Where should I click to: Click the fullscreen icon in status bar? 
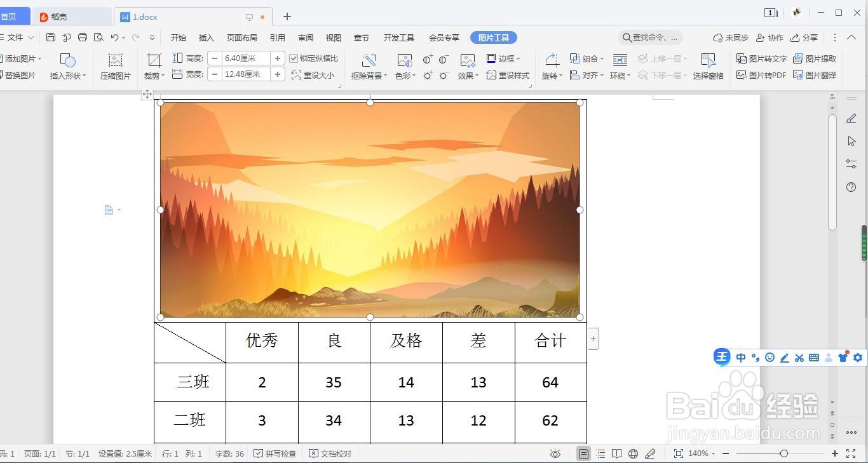pyautogui.click(x=851, y=453)
